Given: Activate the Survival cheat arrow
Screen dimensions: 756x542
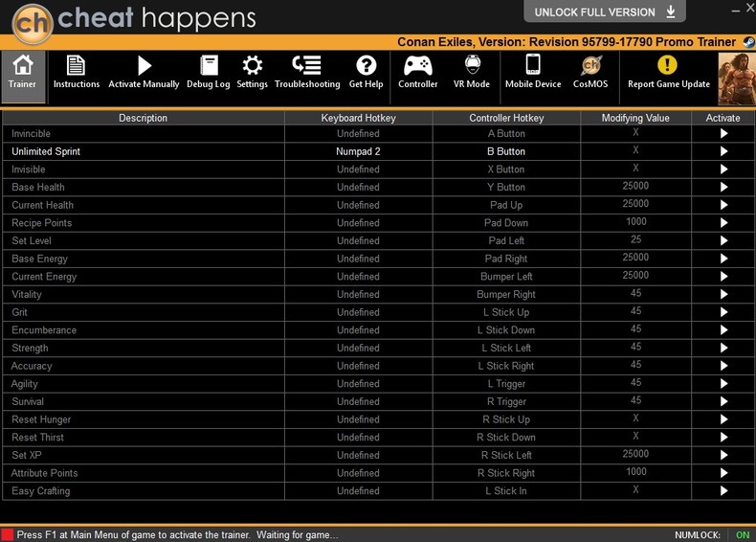Looking at the screenshot, I should [x=723, y=401].
